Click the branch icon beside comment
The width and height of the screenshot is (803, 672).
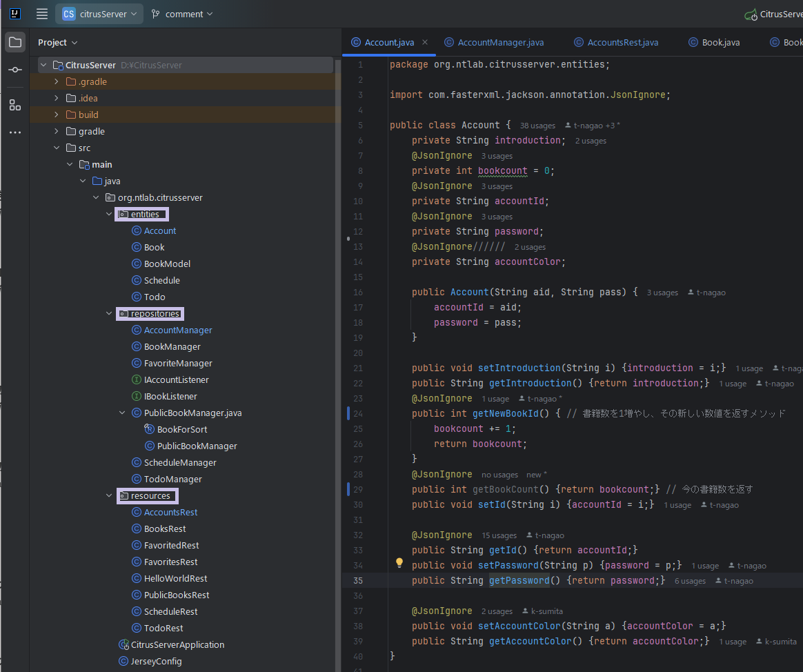pyautogui.click(x=155, y=14)
